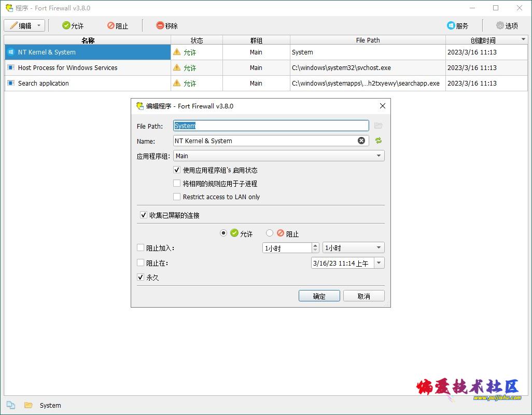This screenshot has height=415, width=532.
Task: Click the Search application row icon
Action: [x=11, y=83]
